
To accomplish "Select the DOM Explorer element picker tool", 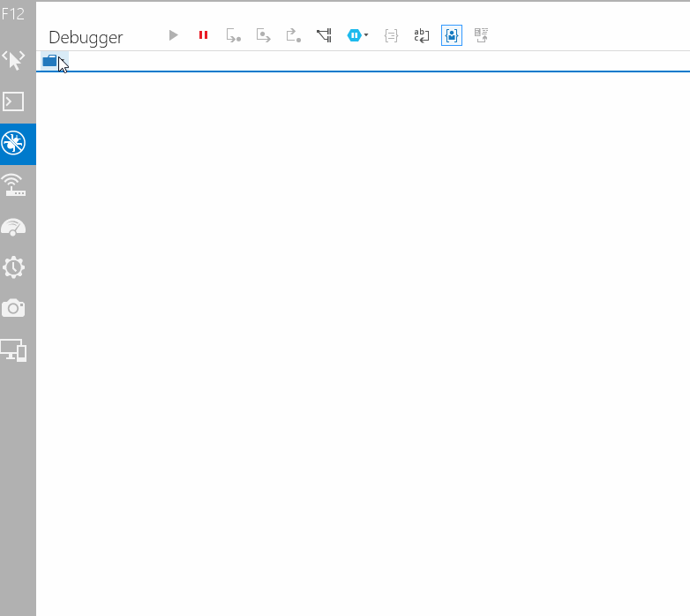I will pos(13,60).
